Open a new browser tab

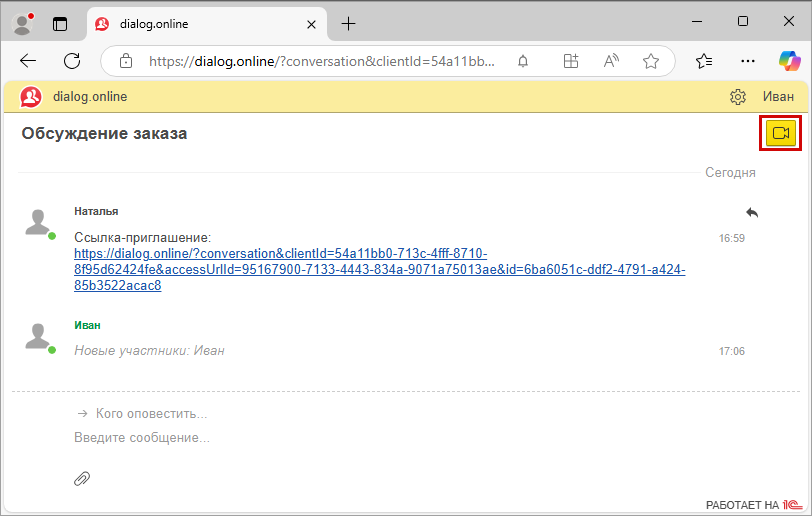click(x=348, y=23)
